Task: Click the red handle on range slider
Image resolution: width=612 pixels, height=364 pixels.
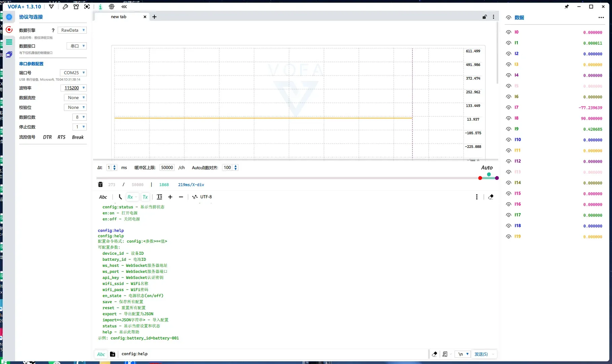Action: tap(480, 178)
